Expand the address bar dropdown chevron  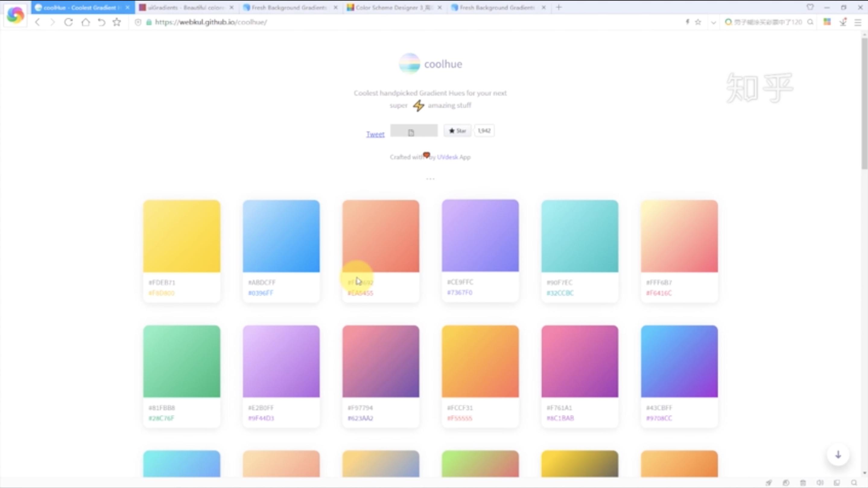(713, 23)
